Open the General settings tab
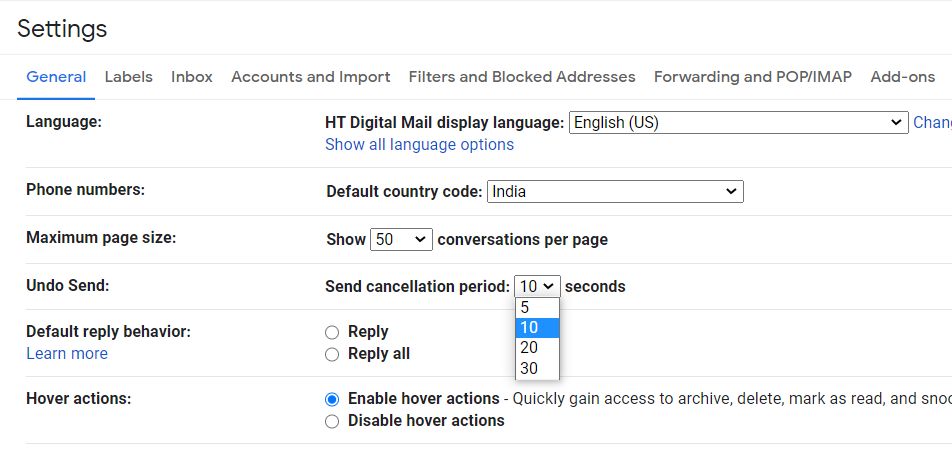The height and width of the screenshot is (458, 952). [56, 77]
